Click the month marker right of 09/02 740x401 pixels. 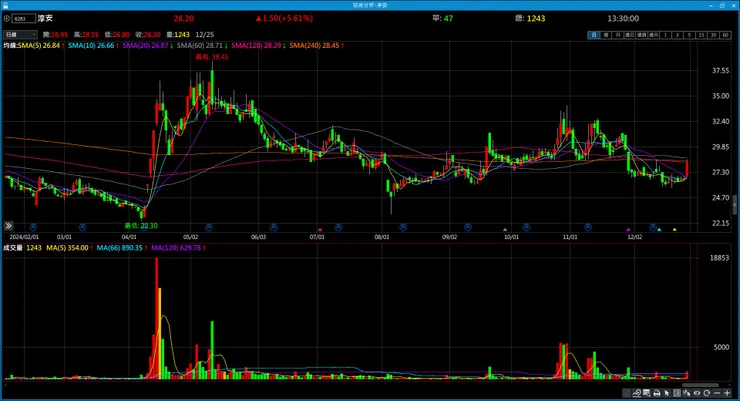pyautogui.click(x=468, y=227)
